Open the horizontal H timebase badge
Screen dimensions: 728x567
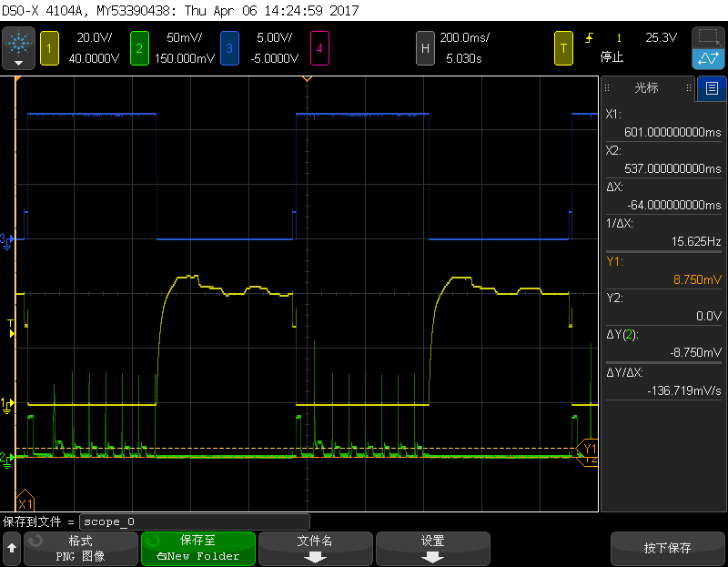pos(425,48)
